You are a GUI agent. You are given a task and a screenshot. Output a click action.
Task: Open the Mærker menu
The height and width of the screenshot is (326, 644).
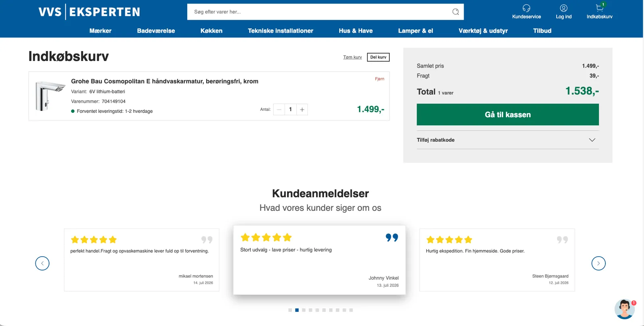100,31
